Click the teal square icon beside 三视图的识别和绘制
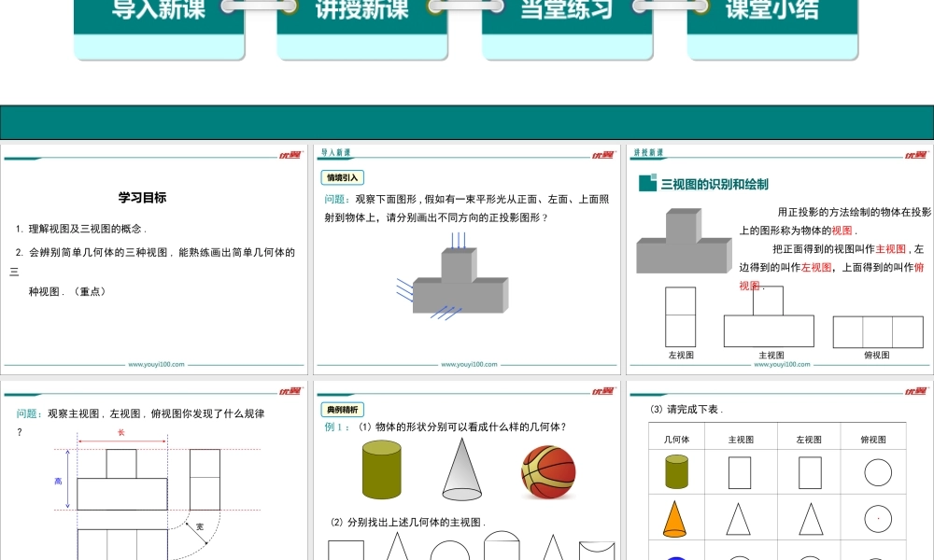This screenshot has height=560, width=934. point(647,184)
